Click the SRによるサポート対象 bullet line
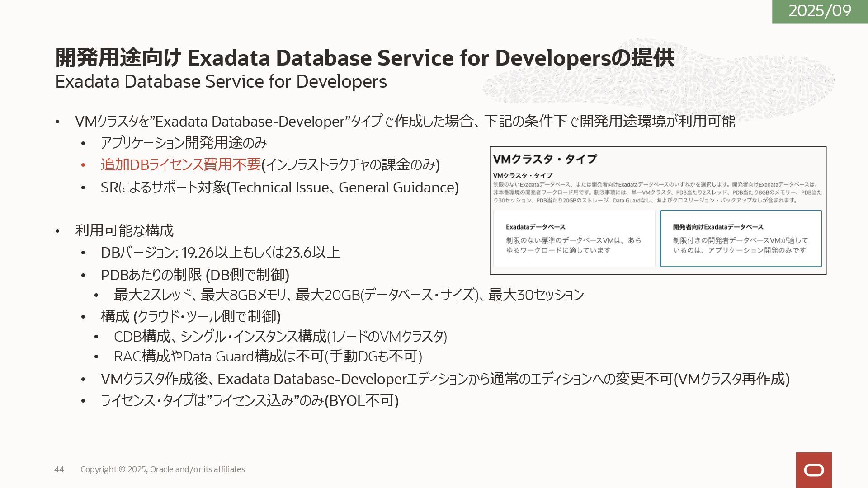 [279, 188]
